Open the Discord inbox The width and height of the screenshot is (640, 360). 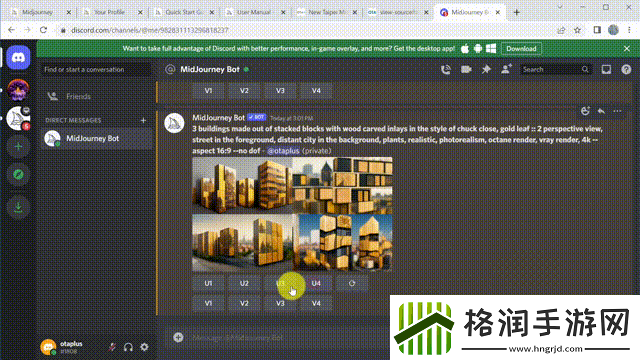(606, 69)
